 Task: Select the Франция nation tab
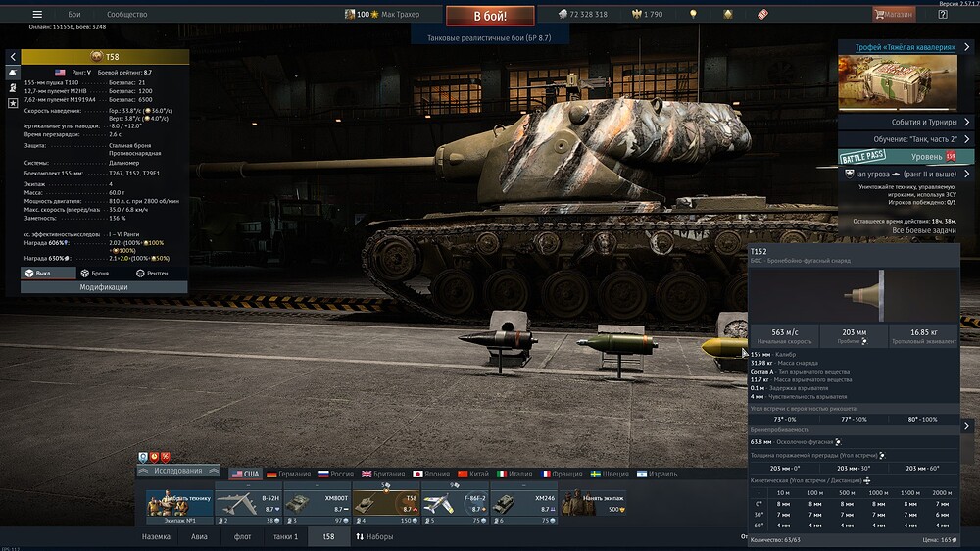click(x=561, y=475)
